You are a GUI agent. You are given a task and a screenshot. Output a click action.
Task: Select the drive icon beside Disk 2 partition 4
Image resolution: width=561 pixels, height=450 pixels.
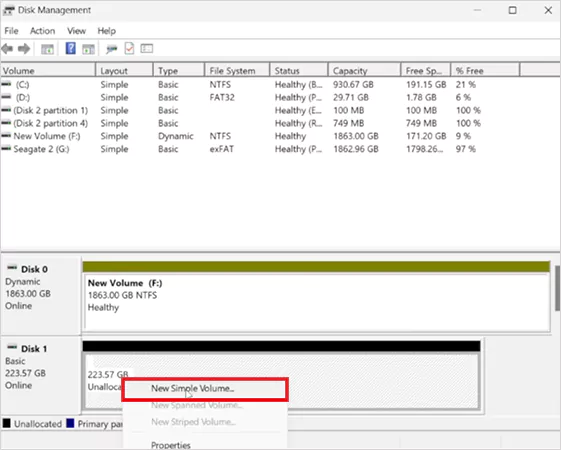coord(6,123)
